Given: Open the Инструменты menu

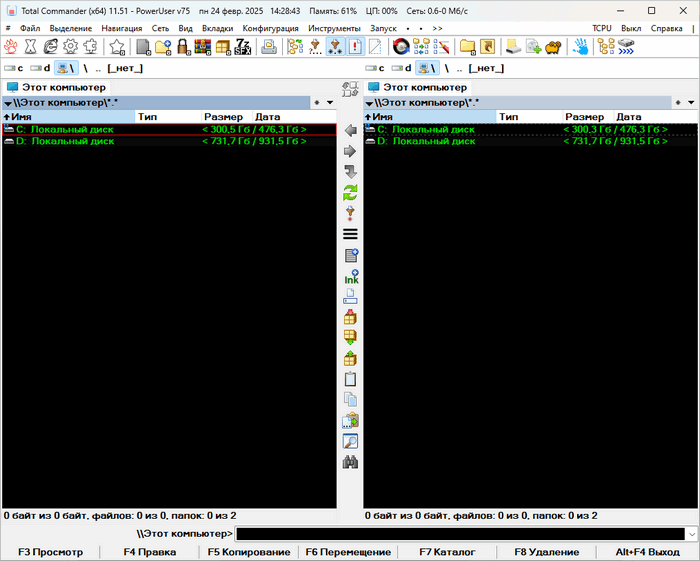Looking at the screenshot, I should (x=334, y=28).
